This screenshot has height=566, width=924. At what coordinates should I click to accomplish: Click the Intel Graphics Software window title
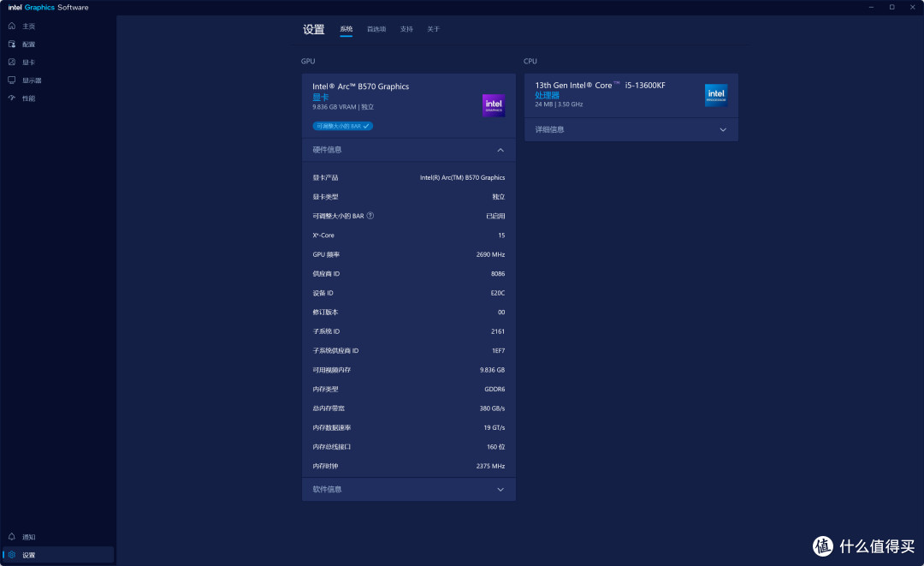[48, 8]
